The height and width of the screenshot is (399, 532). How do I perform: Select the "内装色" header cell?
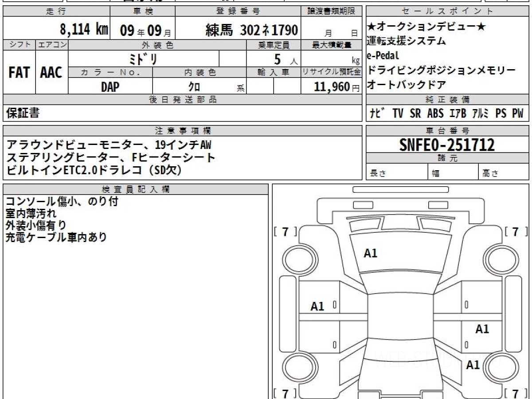click(x=199, y=72)
